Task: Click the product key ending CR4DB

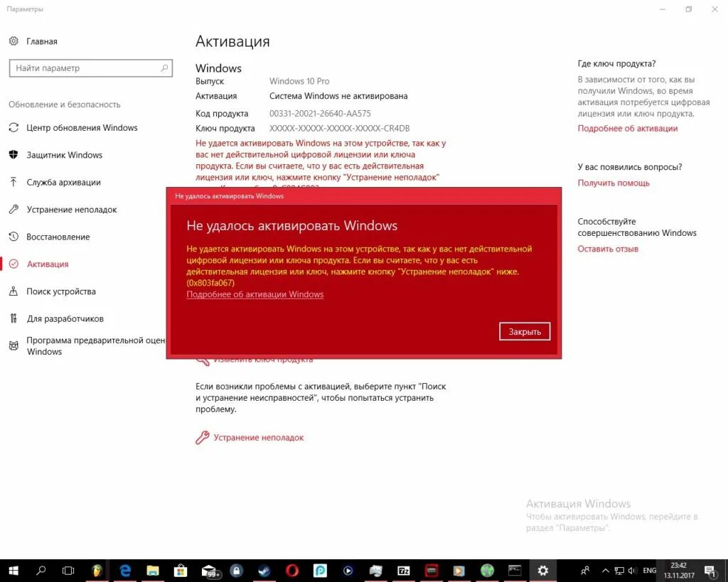Action: point(339,128)
